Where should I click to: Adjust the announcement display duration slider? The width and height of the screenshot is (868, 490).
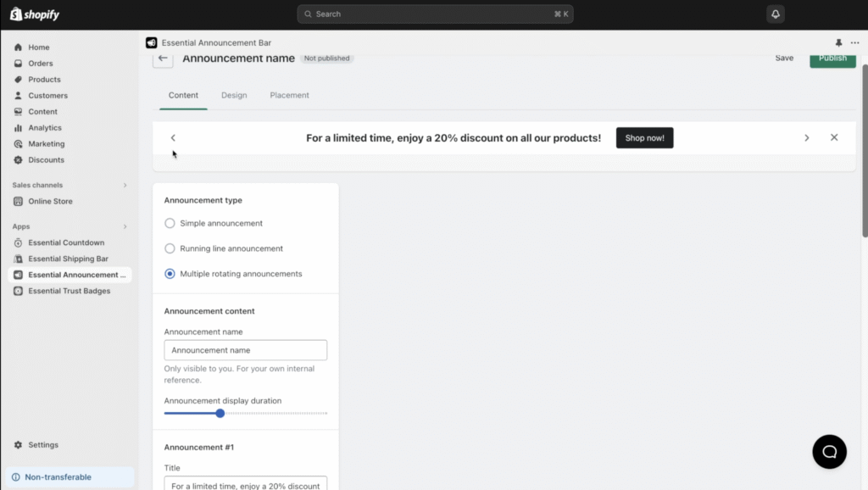[x=220, y=414]
